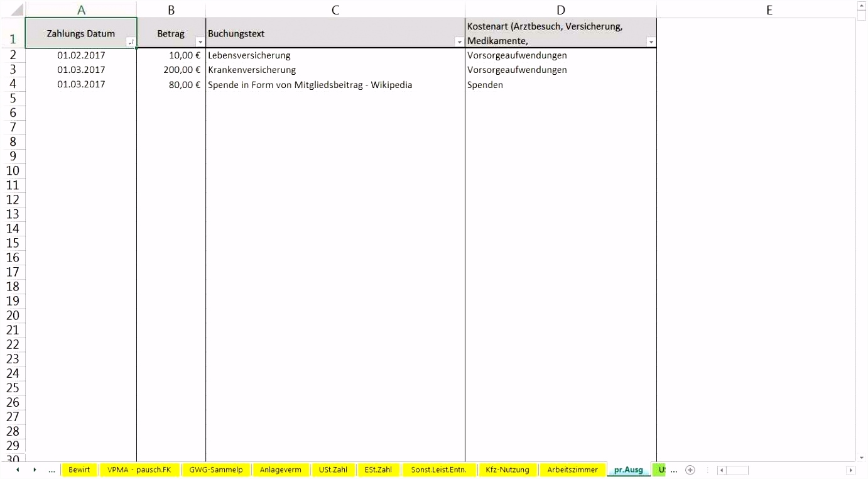Select column A header
The image size is (868, 479).
click(81, 10)
